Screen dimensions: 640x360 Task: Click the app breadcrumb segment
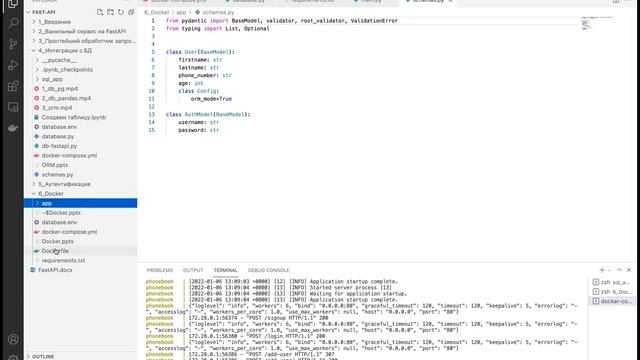181,12
